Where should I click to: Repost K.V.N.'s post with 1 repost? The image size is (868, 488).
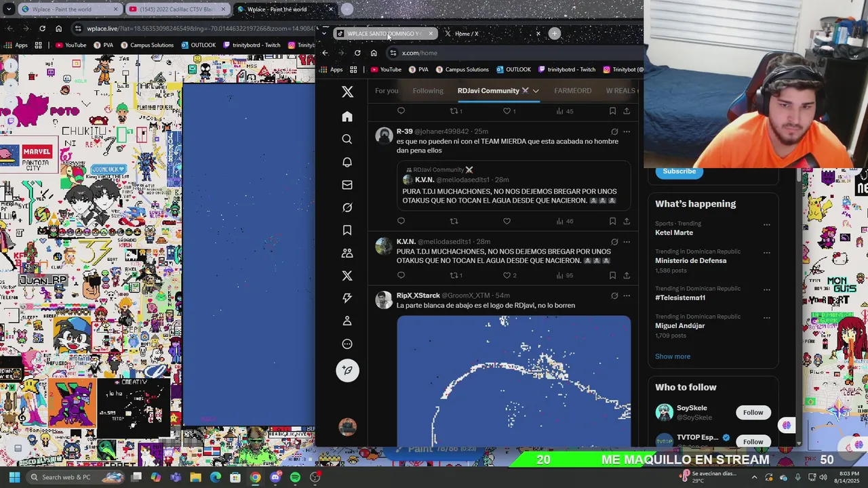[456, 275]
